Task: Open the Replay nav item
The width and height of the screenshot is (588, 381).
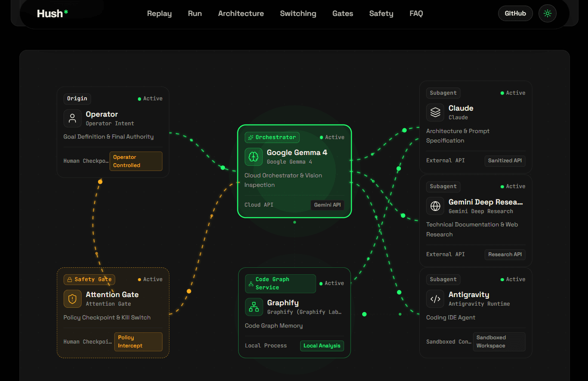Action: click(x=159, y=13)
